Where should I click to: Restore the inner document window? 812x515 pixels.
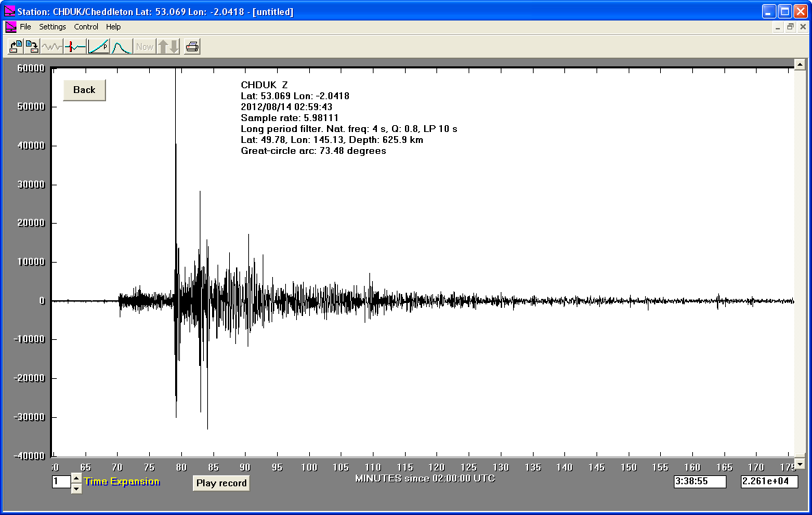click(790, 27)
